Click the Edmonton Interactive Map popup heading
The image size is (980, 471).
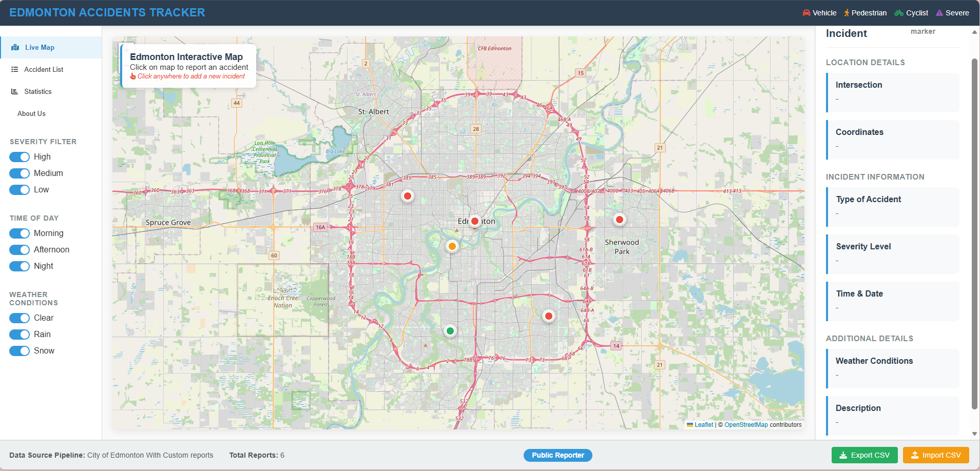pos(186,57)
